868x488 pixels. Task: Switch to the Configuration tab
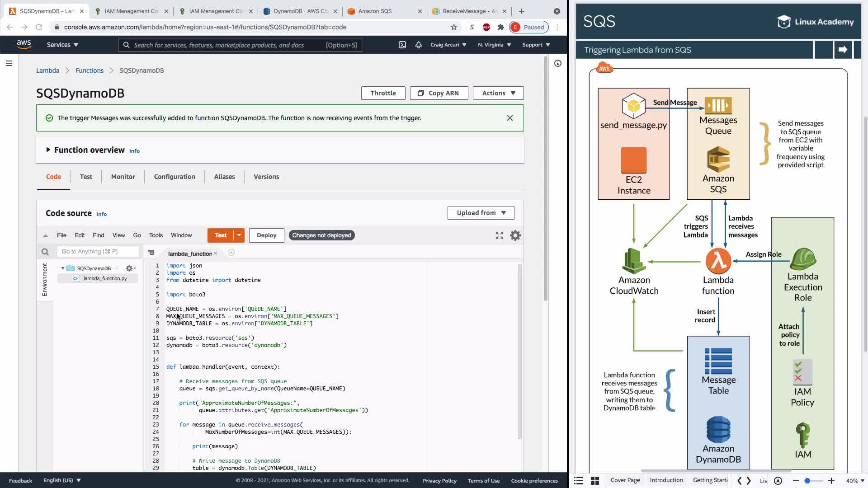pos(175,177)
